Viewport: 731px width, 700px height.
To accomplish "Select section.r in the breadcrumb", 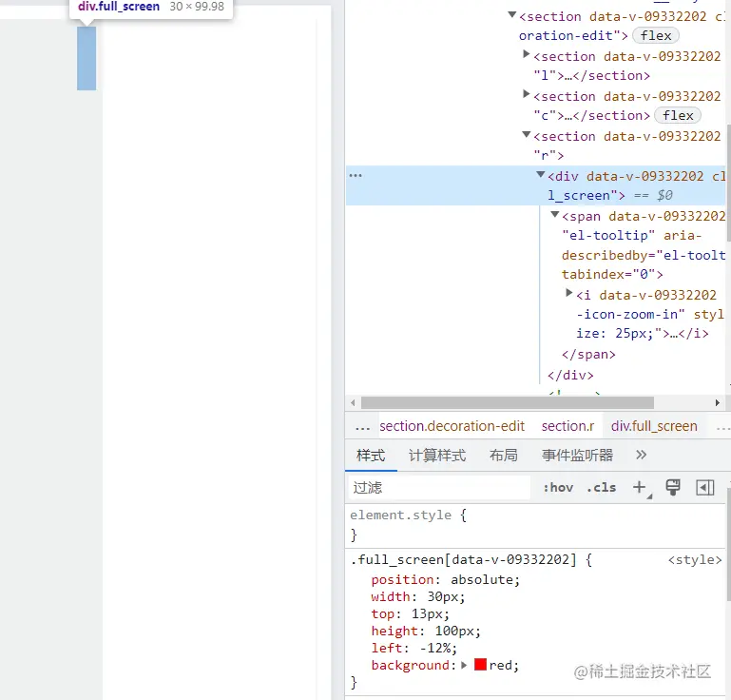I will [x=567, y=426].
